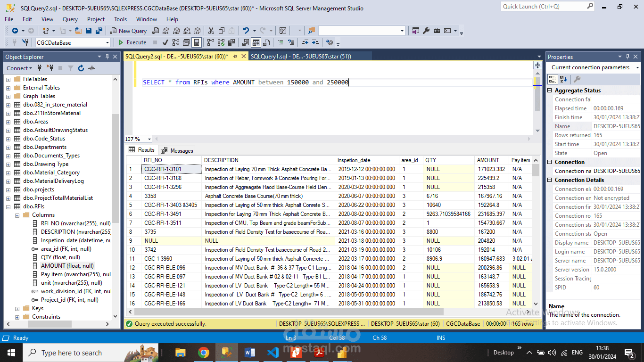Viewport: 644px width, 362px height.
Task: Click the Display Estimated Execution Plan icon
Action: 176,42
